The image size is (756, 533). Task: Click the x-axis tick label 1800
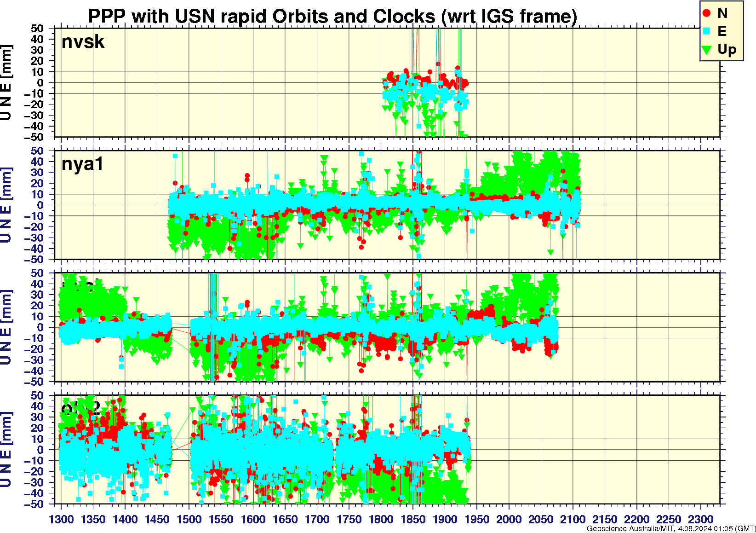click(x=381, y=519)
